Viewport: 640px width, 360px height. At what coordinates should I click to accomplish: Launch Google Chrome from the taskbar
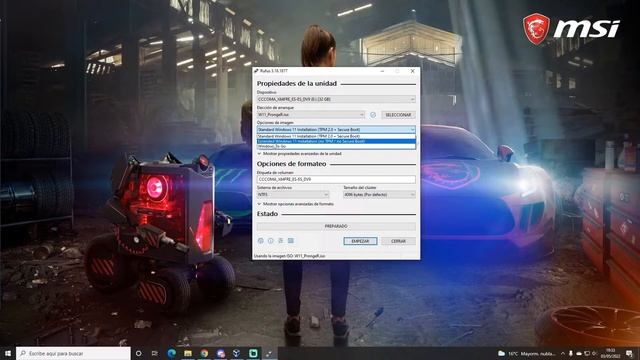pos(204,353)
